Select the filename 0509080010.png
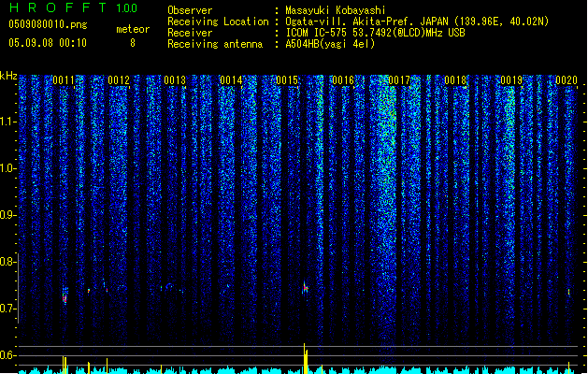588x374 pixels. tap(48, 25)
